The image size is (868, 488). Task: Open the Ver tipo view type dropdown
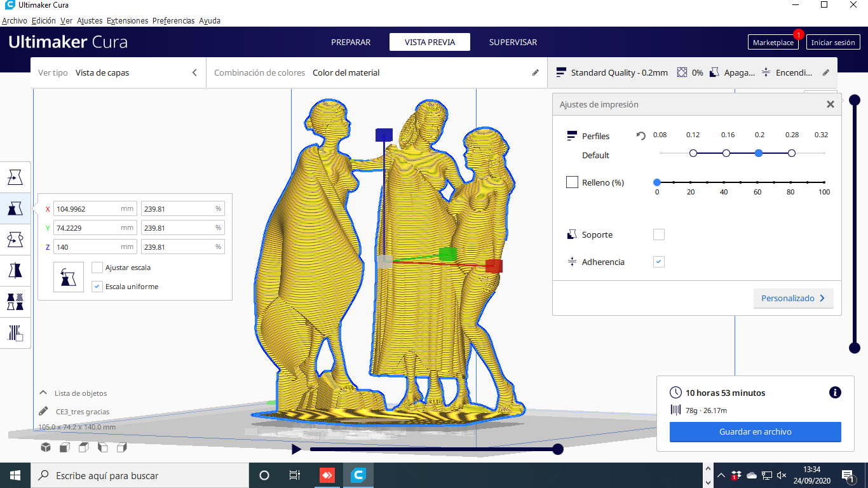(118, 73)
